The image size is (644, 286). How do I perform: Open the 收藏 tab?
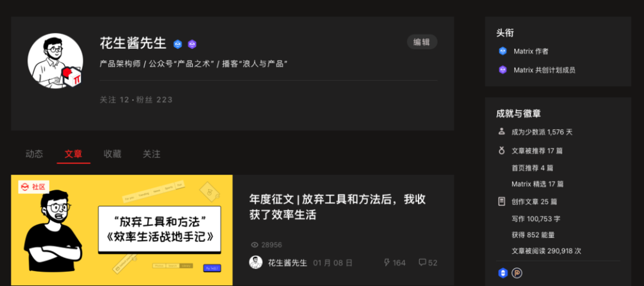coord(113,154)
